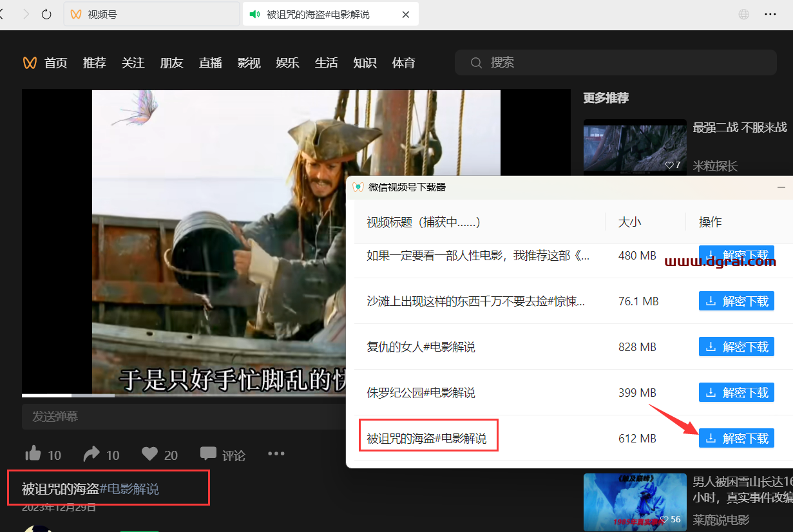The height and width of the screenshot is (532, 793).
Task: Open the snow mountain recommended thumbnail
Action: pyautogui.click(x=635, y=502)
